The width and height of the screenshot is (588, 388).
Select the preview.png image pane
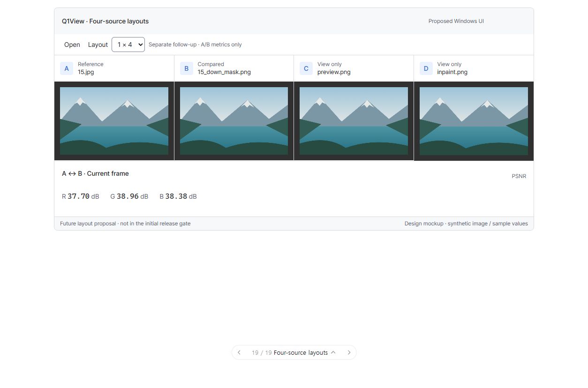coord(354,121)
